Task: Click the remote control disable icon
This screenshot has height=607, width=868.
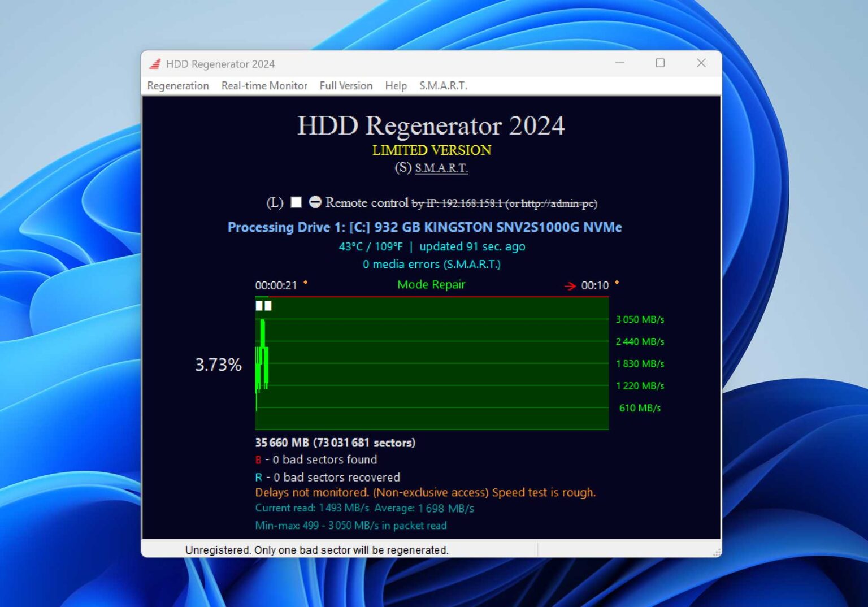Action: pos(316,202)
